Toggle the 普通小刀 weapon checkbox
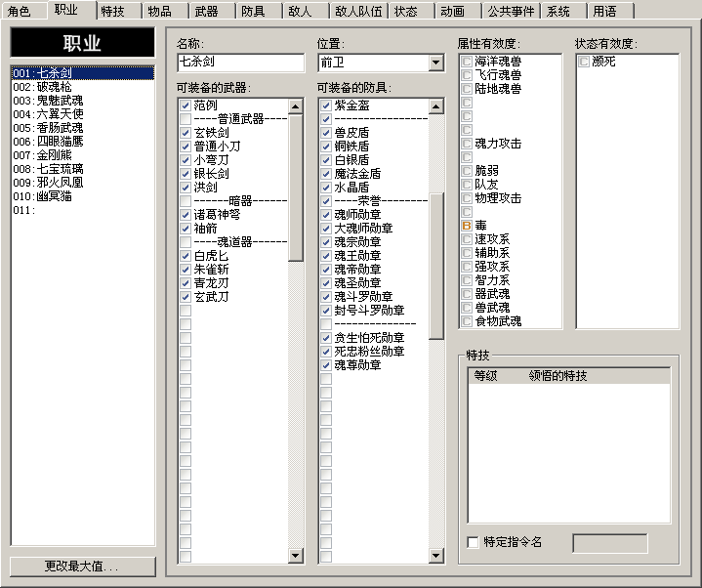This screenshot has height=588, width=702. 186,147
